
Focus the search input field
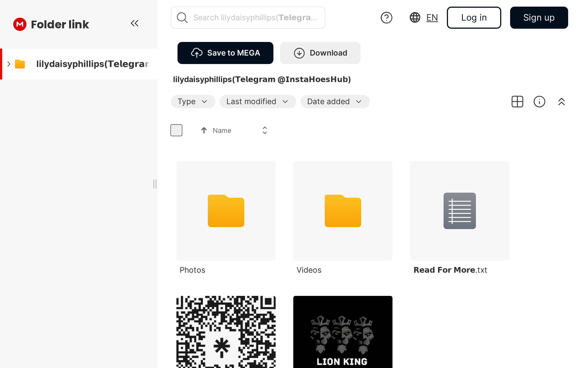point(248,17)
